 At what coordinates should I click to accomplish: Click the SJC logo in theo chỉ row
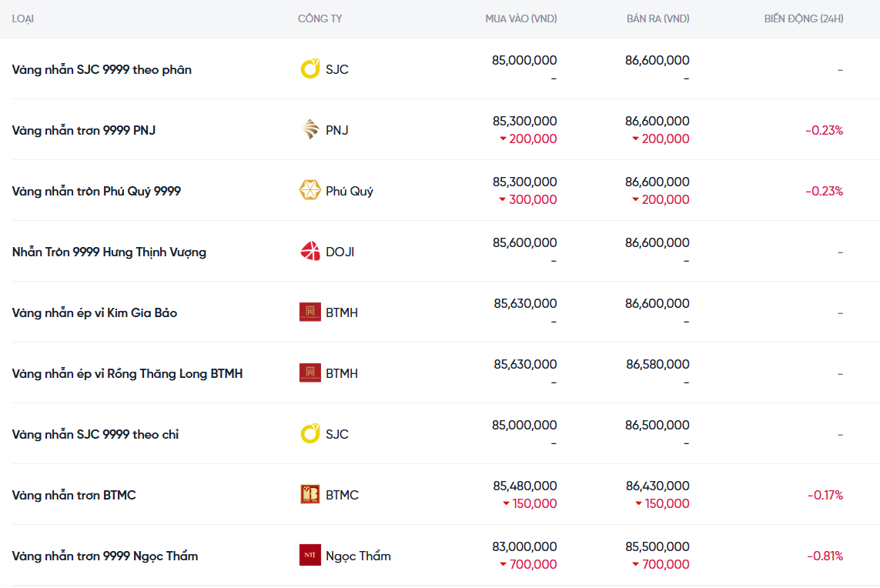point(310,434)
